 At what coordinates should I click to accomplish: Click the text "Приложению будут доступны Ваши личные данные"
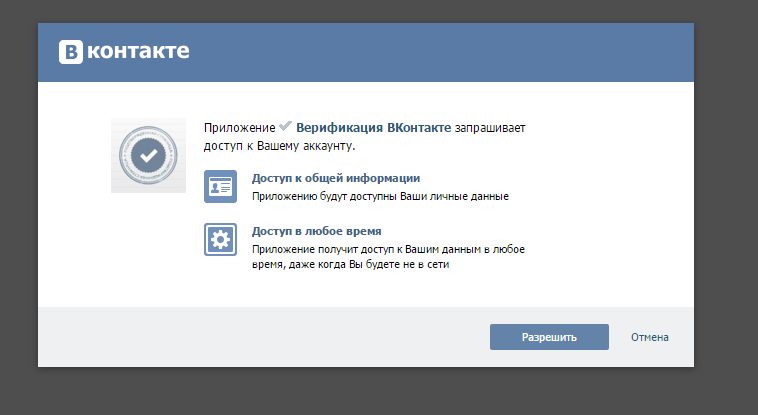coord(380,196)
